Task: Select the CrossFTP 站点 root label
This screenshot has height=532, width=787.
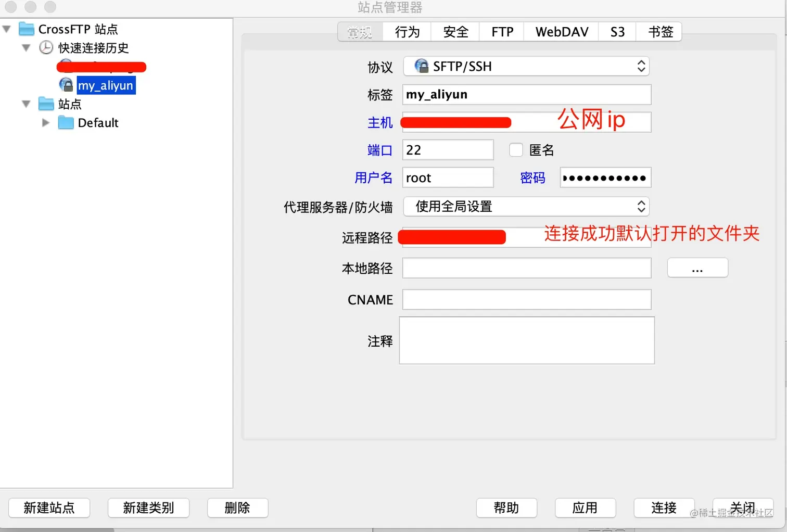Action: [78, 29]
